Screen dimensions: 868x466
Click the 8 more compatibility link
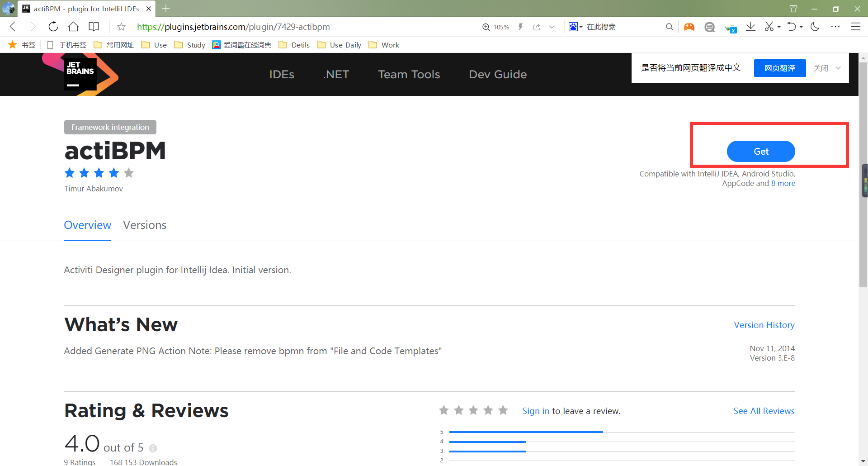click(x=783, y=183)
